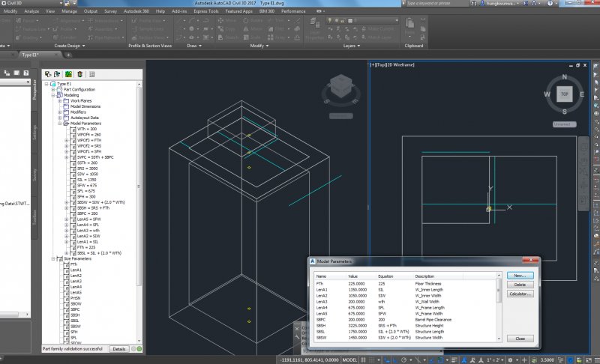Screen dimensions: 600x364
Task: Click the Delete button in Model Parameters
Action: 520,285
